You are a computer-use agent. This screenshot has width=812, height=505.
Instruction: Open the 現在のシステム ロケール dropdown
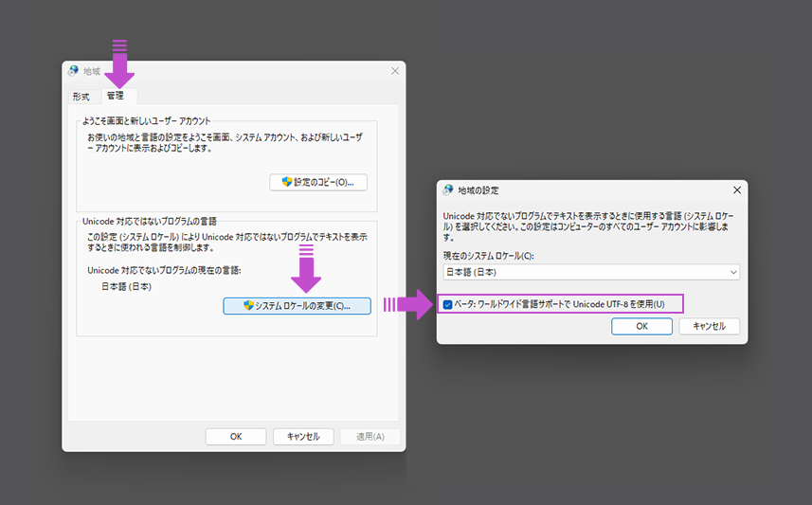(x=591, y=272)
